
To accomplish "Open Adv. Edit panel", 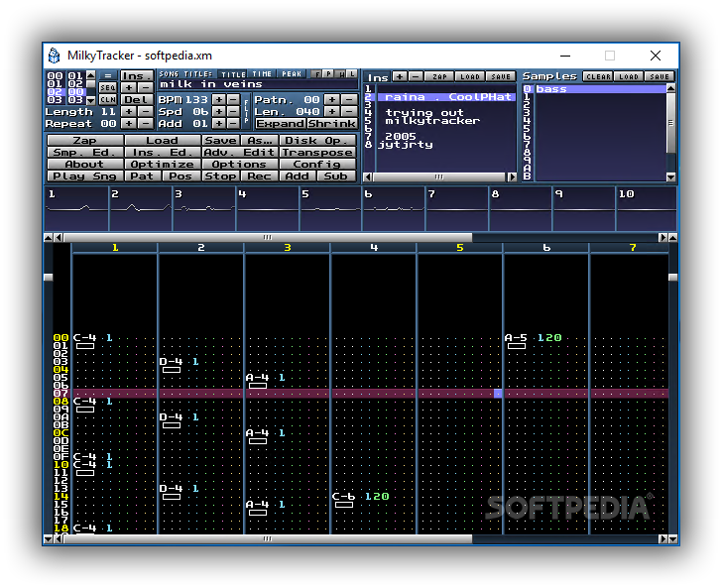I will [x=239, y=153].
